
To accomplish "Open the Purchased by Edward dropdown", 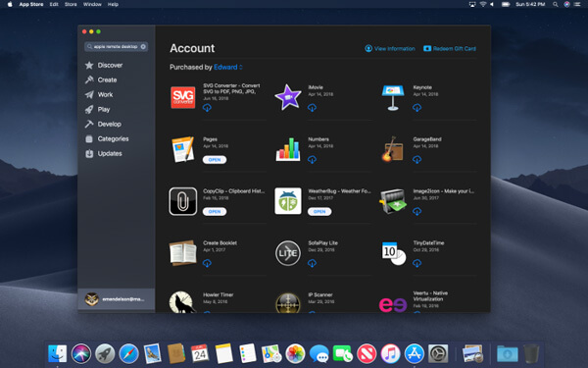I will point(228,67).
